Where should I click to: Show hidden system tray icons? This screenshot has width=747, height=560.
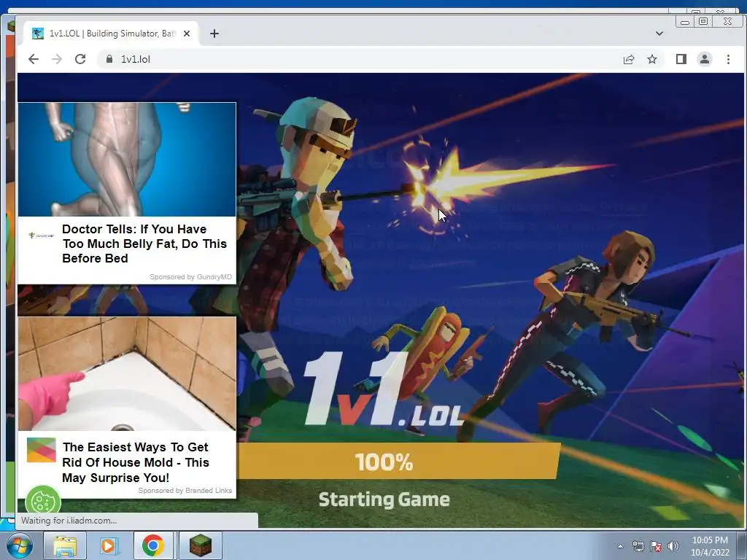pos(620,546)
